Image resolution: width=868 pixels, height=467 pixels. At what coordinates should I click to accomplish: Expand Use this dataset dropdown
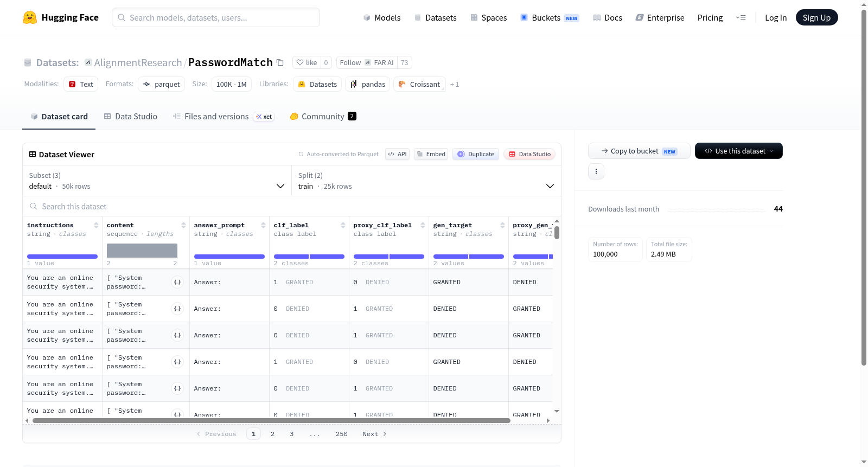739,151
